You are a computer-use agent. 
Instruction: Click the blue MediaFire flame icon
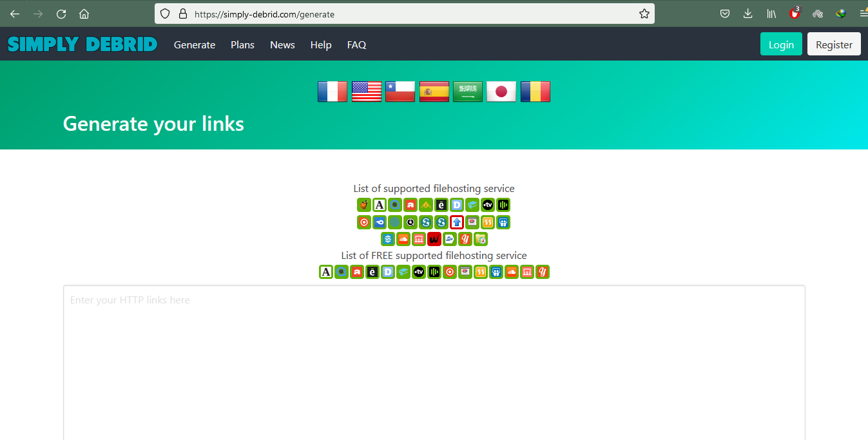pos(380,222)
